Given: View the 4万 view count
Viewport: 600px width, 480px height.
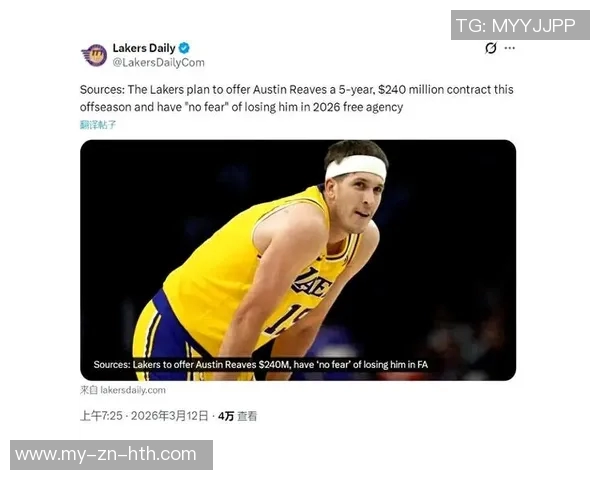Looking at the screenshot, I should 226,416.
